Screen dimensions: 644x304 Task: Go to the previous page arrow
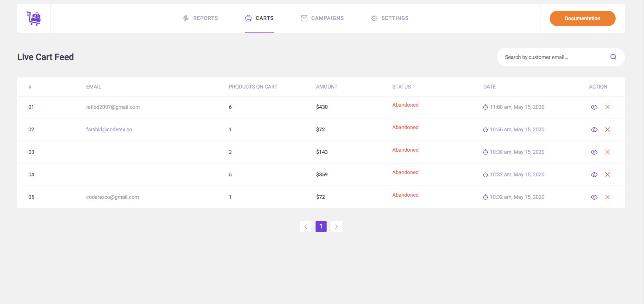pyautogui.click(x=306, y=227)
